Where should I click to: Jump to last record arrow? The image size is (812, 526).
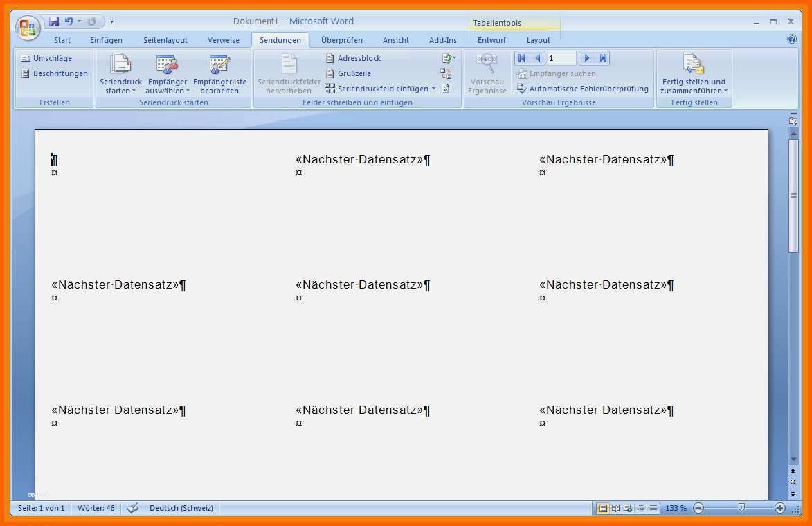603,58
